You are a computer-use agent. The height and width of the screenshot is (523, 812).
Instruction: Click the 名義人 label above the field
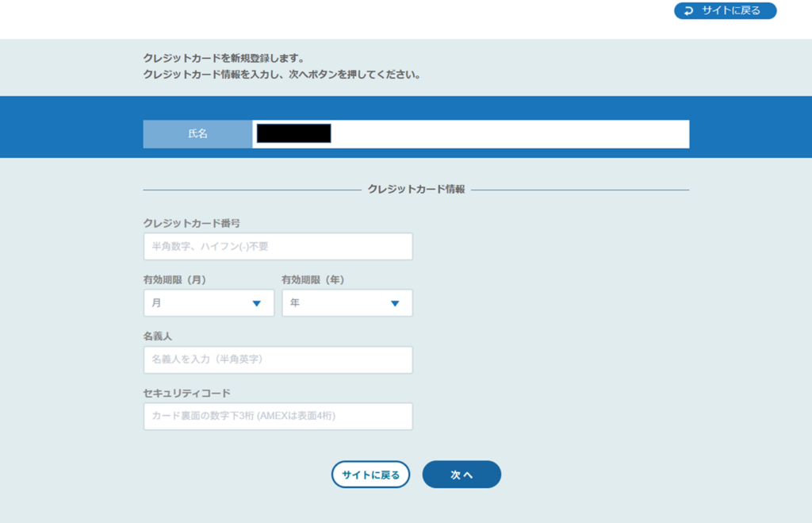tap(158, 336)
